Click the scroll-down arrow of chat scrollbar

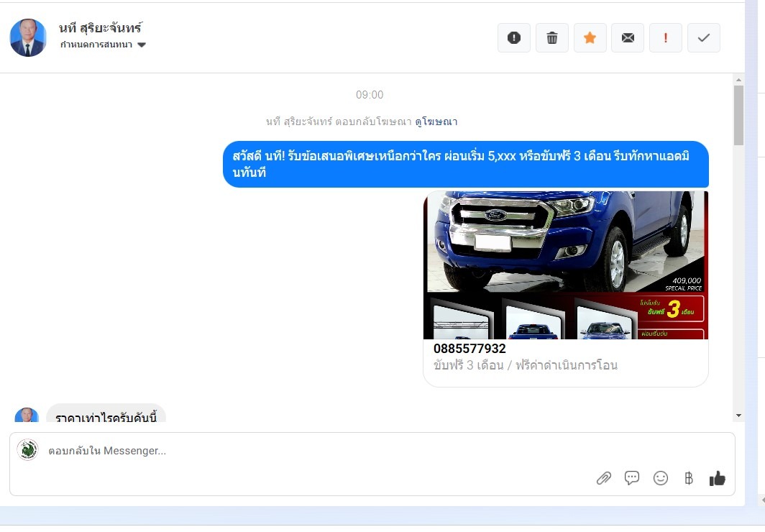tap(738, 416)
